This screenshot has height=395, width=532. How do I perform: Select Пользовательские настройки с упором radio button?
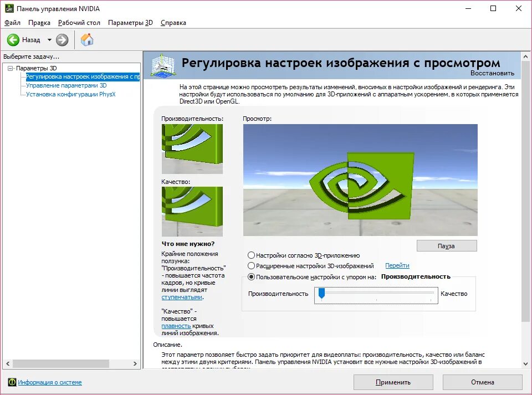click(251, 277)
